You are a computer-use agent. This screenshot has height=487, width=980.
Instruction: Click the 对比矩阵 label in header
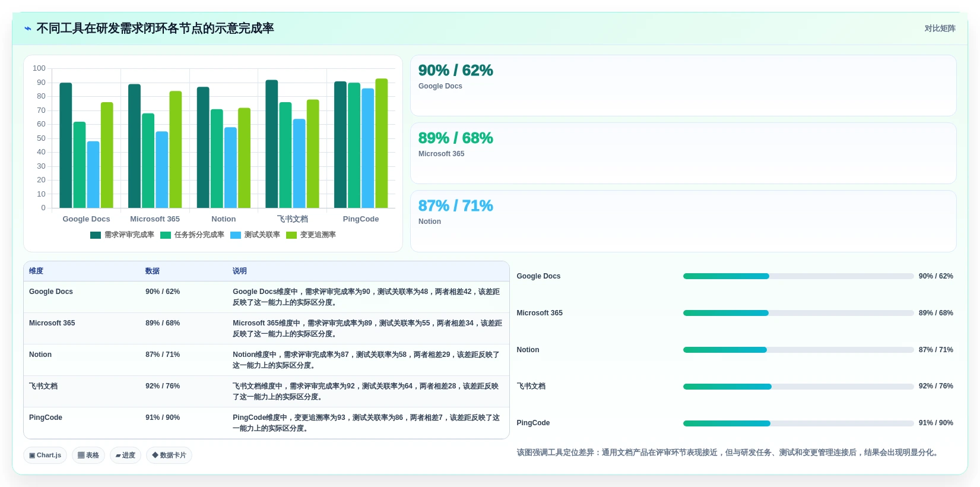pyautogui.click(x=940, y=29)
